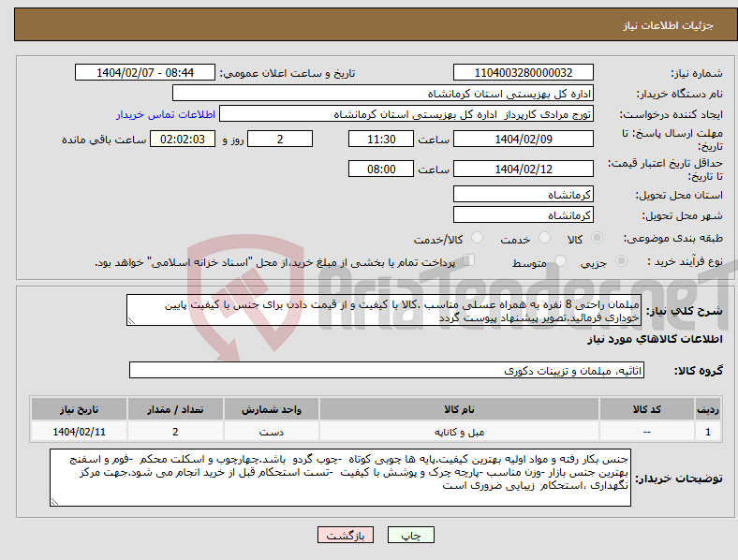Click the بازگشت (back) button
Image resolution: width=738 pixels, height=560 pixels.
coord(346,535)
